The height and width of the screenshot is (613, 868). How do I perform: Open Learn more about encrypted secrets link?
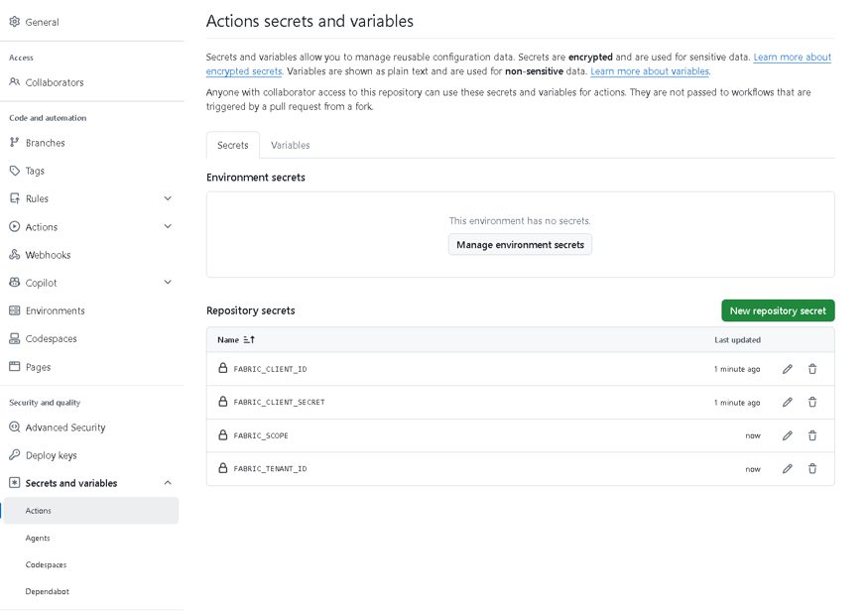[x=793, y=58]
